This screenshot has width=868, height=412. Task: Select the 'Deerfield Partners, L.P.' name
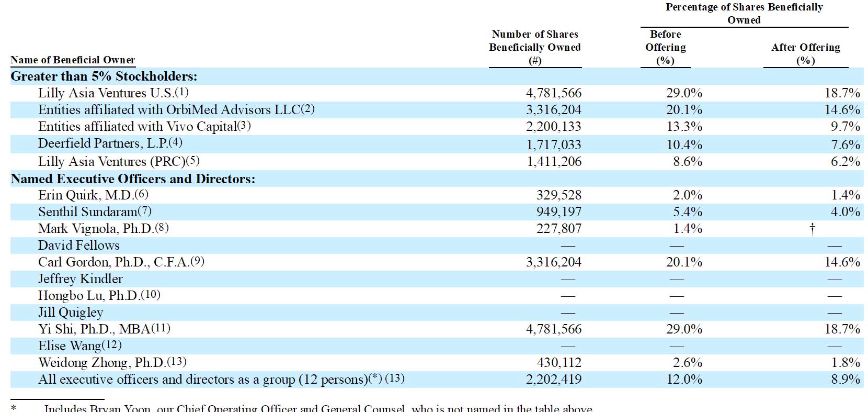[103, 143]
